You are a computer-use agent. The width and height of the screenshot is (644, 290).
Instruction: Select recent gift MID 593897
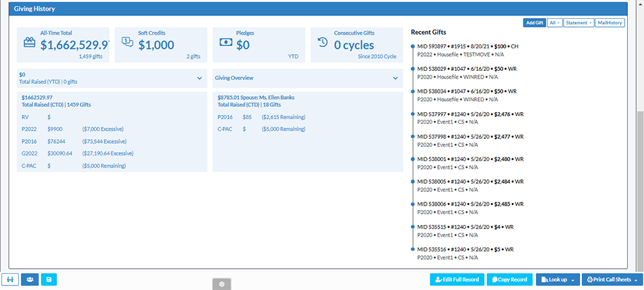tap(468, 46)
